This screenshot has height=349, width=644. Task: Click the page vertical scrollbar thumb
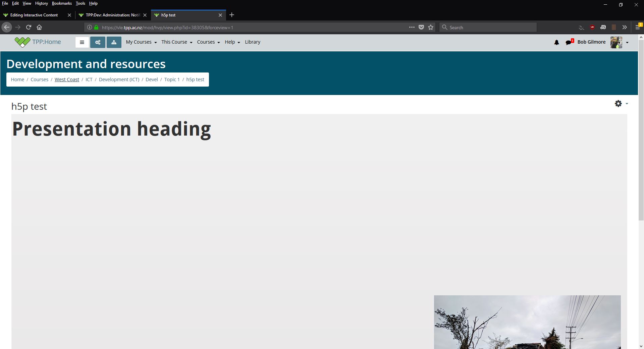coord(641,131)
